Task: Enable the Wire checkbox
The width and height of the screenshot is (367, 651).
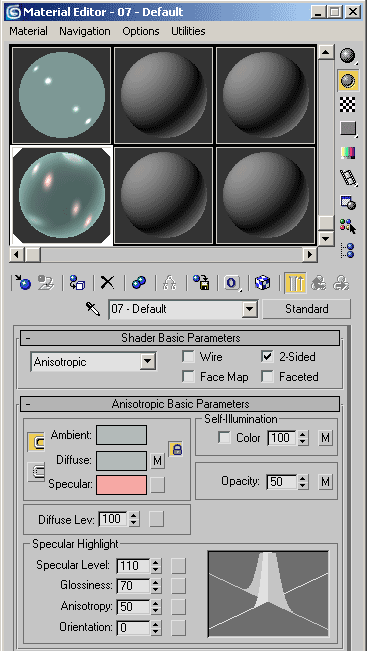Action: click(x=188, y=357)
